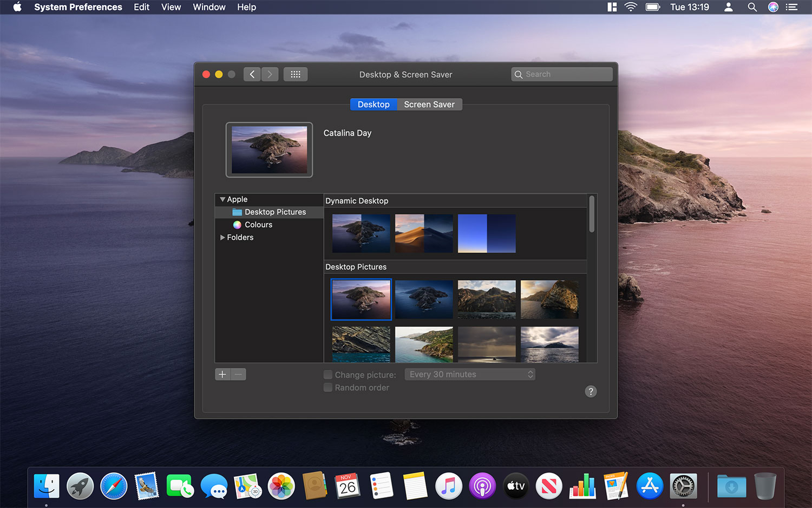Open the Every 30 minutes dropdown
The height and width of the screenshot is (508, 812).
point(469,374)
